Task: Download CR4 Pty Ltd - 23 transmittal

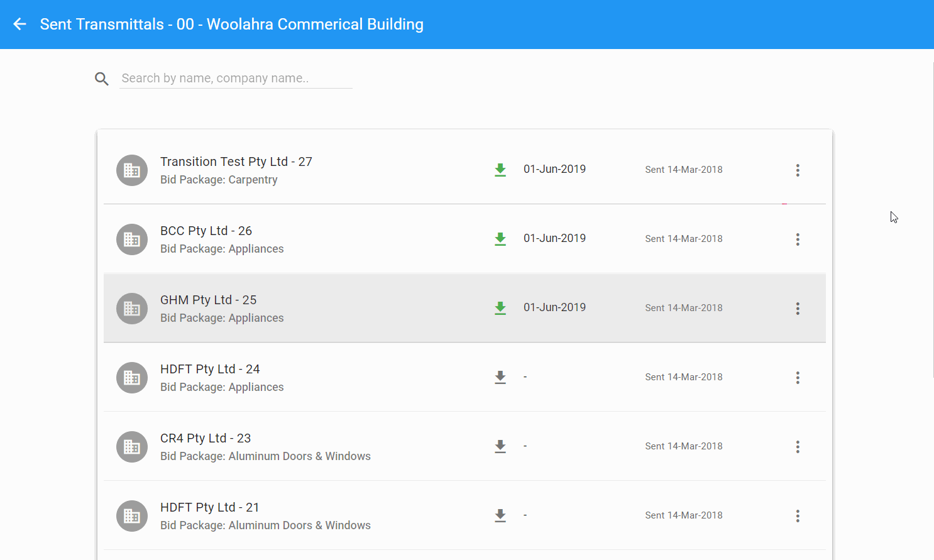Action: click(500, 446)
